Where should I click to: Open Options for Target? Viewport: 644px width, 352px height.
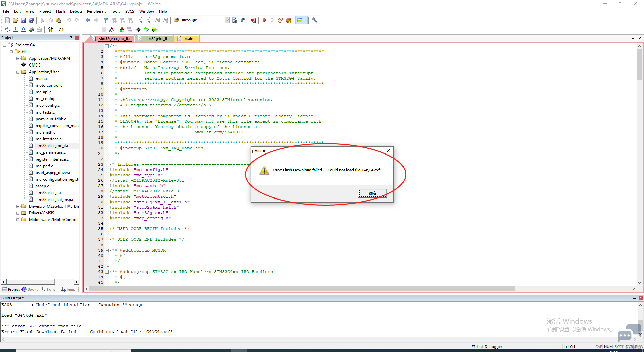(112, 30)
